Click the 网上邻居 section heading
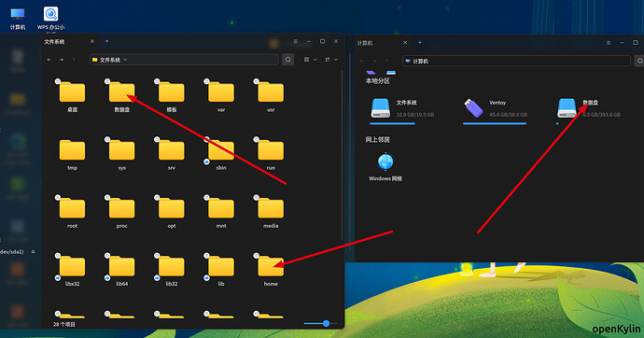This screenshot has width=644, height=338. click(x=377, y=140)
